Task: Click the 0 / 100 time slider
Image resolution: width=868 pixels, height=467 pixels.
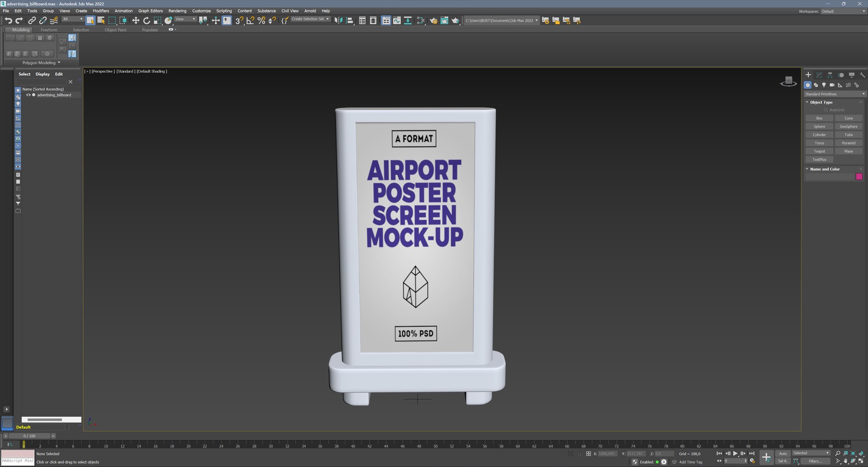Action: (x=29, y=436)
